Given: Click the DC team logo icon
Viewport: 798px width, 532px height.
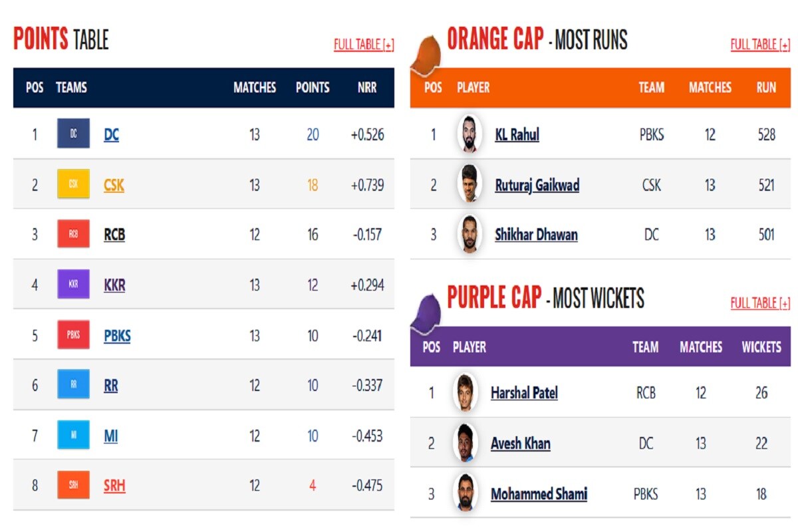Looking at the screenshot, I should [x=73, y=134].
